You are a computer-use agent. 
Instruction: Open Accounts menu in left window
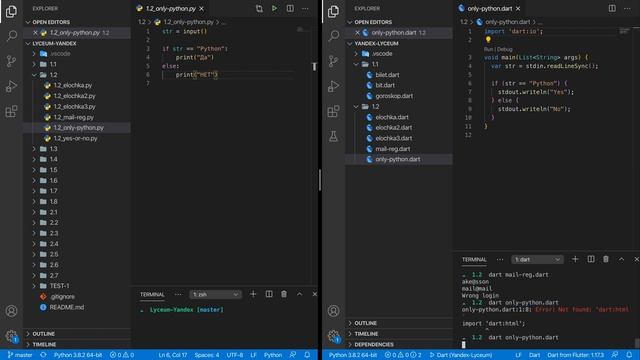[11, 311]
